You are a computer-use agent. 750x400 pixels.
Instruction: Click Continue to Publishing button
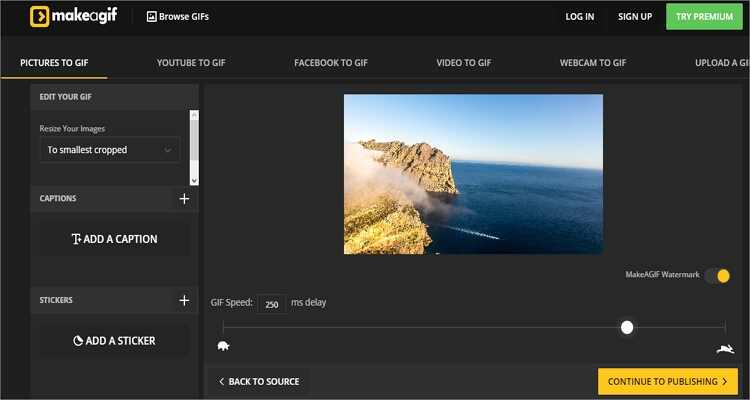(x=668, y=381)
